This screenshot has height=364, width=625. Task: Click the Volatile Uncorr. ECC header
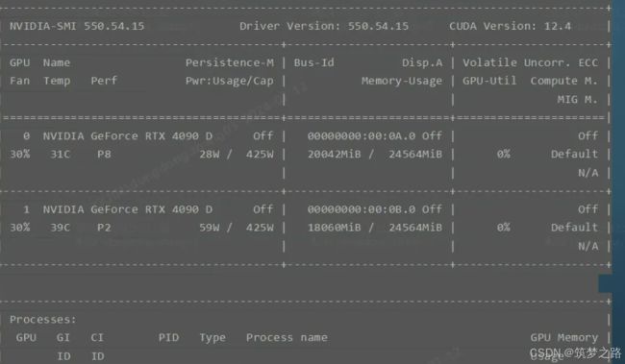click(530, 63)
